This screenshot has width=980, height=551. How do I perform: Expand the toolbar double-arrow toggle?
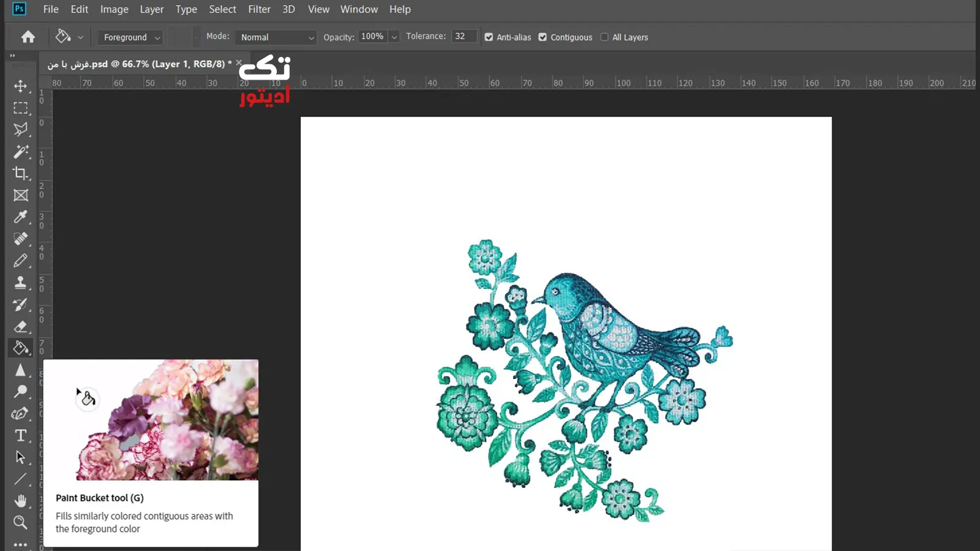12,56
